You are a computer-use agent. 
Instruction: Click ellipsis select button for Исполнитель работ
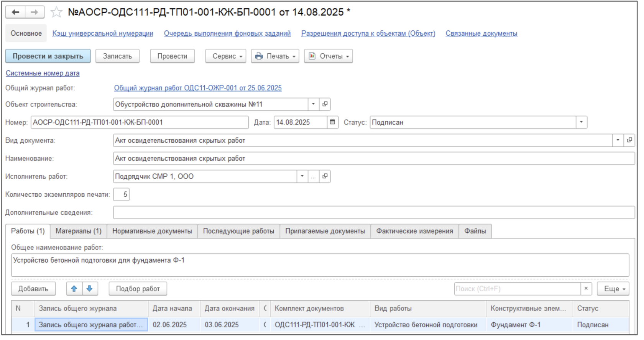click(x=313, y=176)
